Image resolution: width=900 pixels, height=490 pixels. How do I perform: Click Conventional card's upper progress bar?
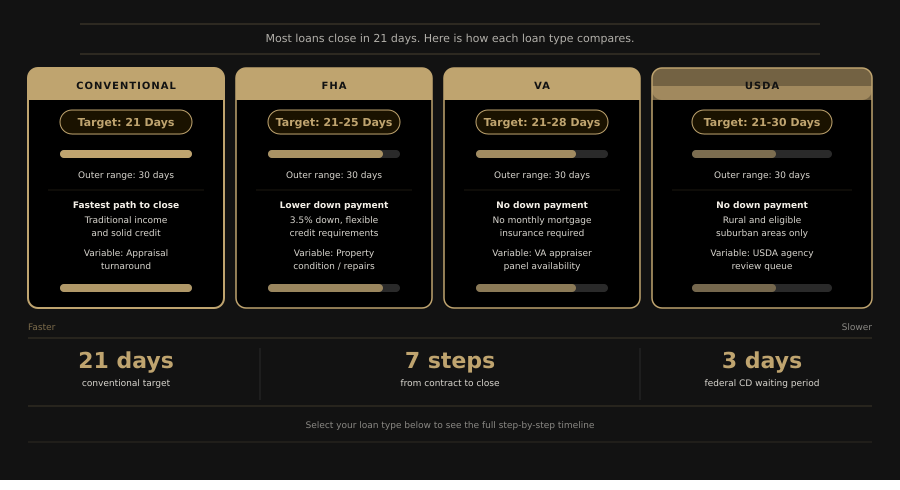[x=126, y=154]
